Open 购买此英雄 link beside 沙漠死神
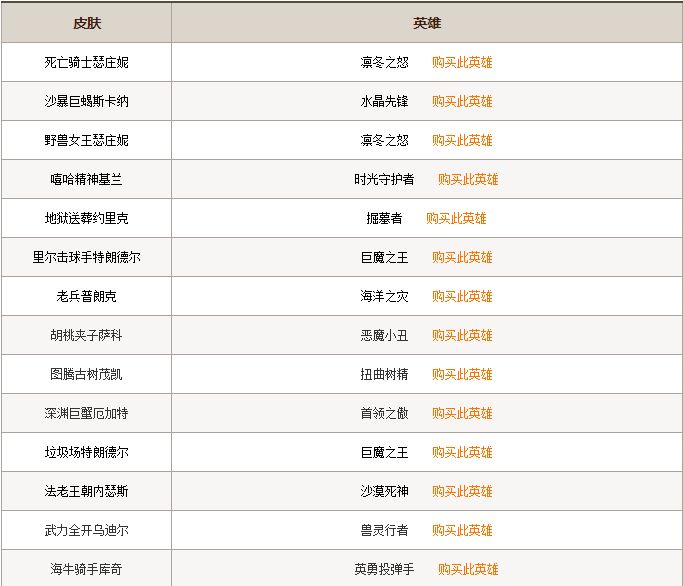The image size is (683, 586). (x=462, y=491)
